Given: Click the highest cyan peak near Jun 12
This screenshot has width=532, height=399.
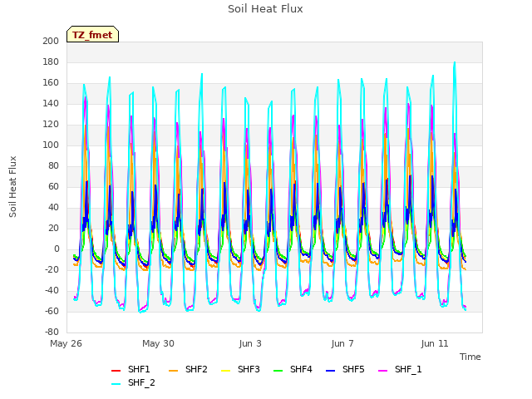Looking at the screenshot, I should (455, 62).
